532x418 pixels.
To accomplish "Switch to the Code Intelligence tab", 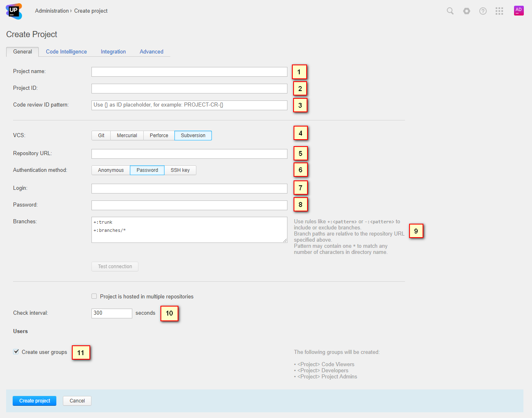I will [66, 52].
